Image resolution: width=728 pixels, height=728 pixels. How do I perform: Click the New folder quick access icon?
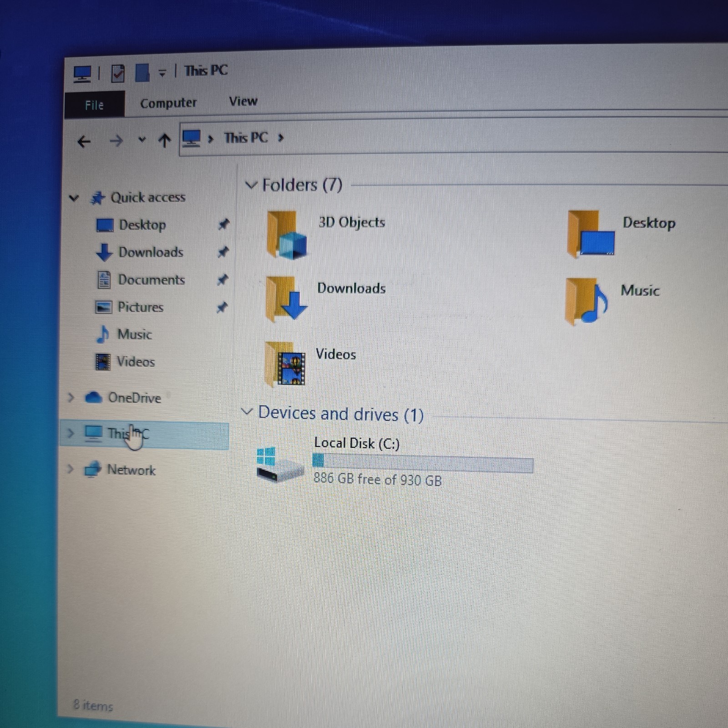click(142, 72)
